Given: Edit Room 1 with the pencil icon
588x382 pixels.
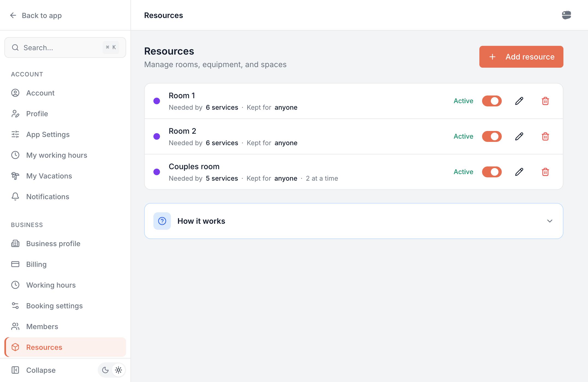Looking at the screenshot, I should tap(519, 101).
